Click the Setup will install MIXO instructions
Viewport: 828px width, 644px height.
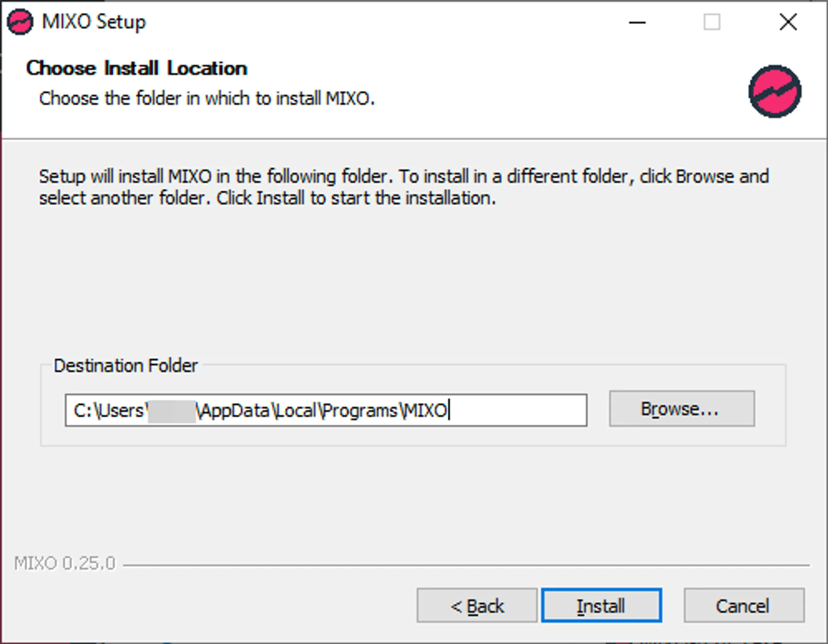coord(404,187)
